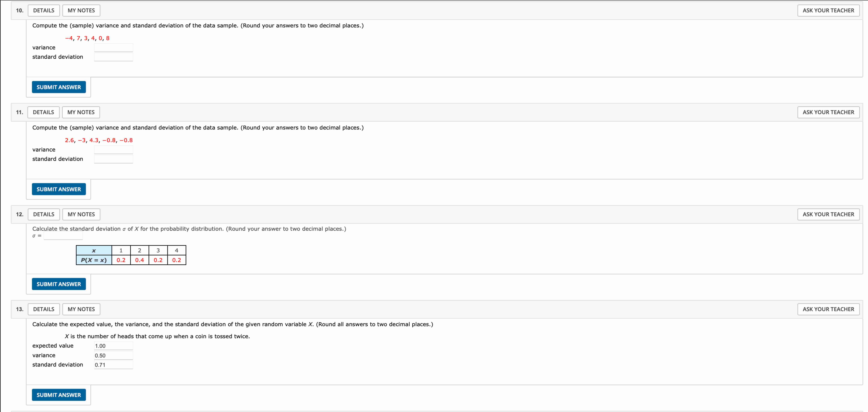This screenshot has height=412, width=868.
Task: Open MY NOTES for question 10
Action: click(x=81, y=10)
